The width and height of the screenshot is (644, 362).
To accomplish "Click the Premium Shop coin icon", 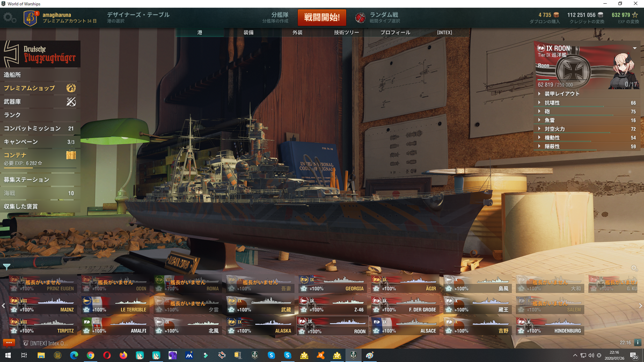I will point(71,88).
